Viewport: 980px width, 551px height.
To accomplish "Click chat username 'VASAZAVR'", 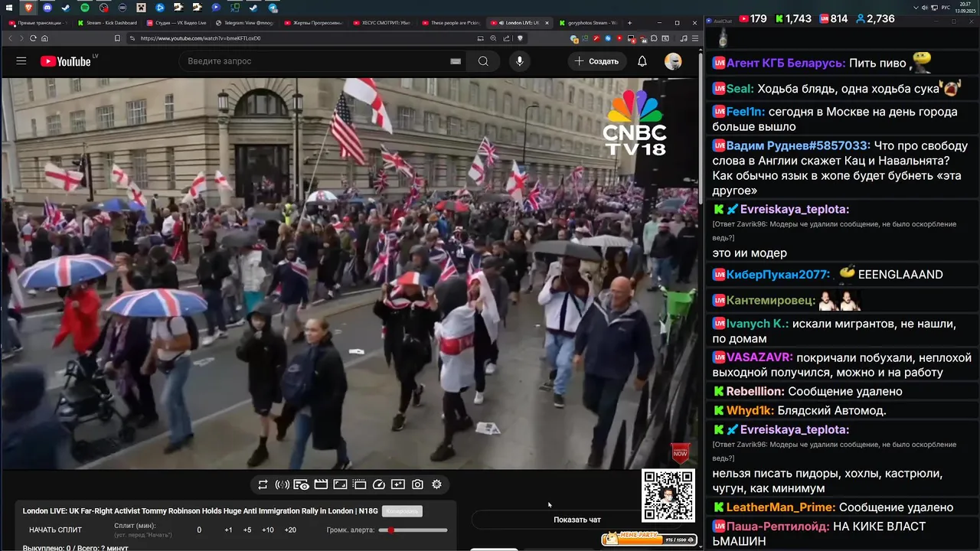I will click(x=759, y=357).
